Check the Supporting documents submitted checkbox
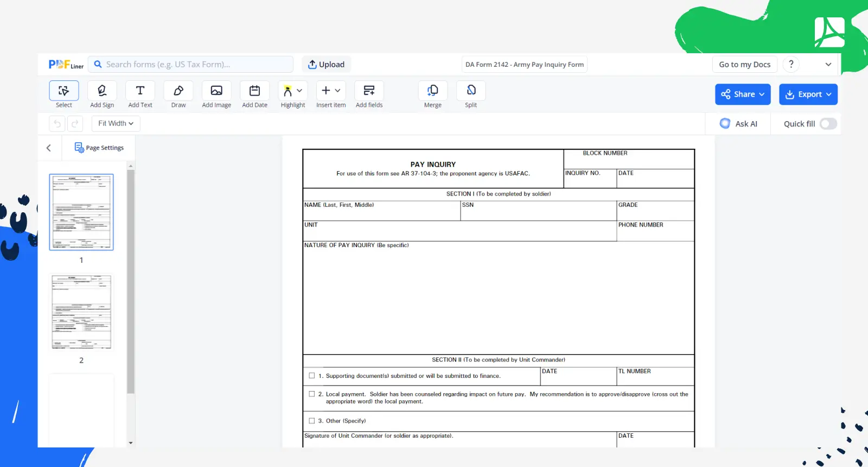 pyautogui.click(x=312, y=376)
